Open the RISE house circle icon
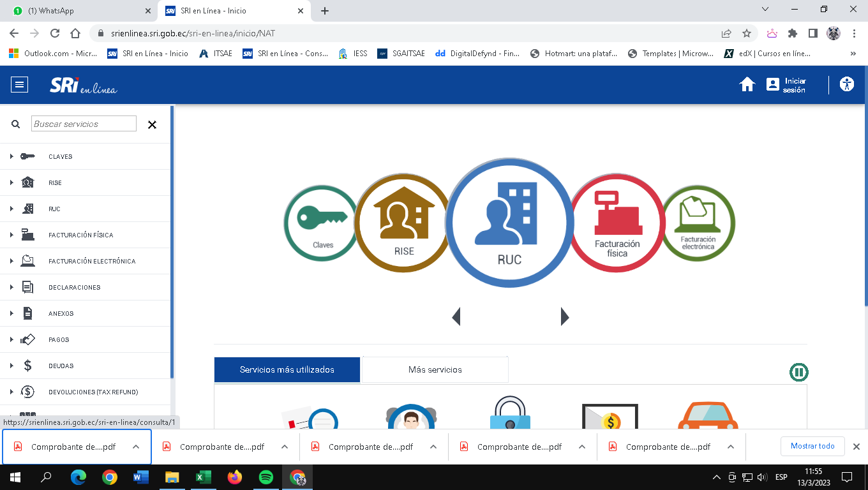 coord(403,223)
